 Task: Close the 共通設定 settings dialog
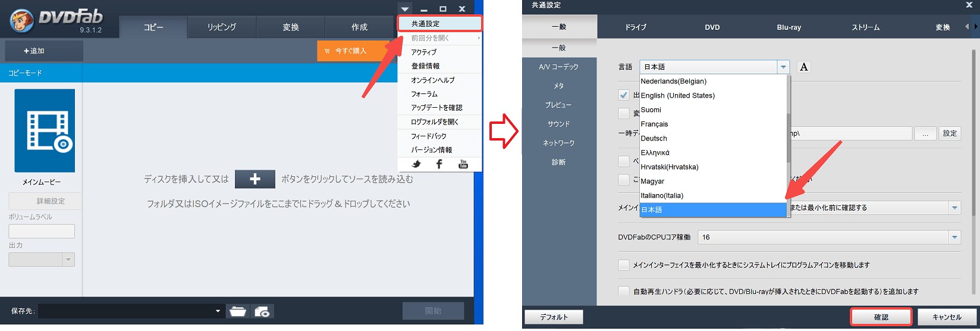[x=969, y=5]
